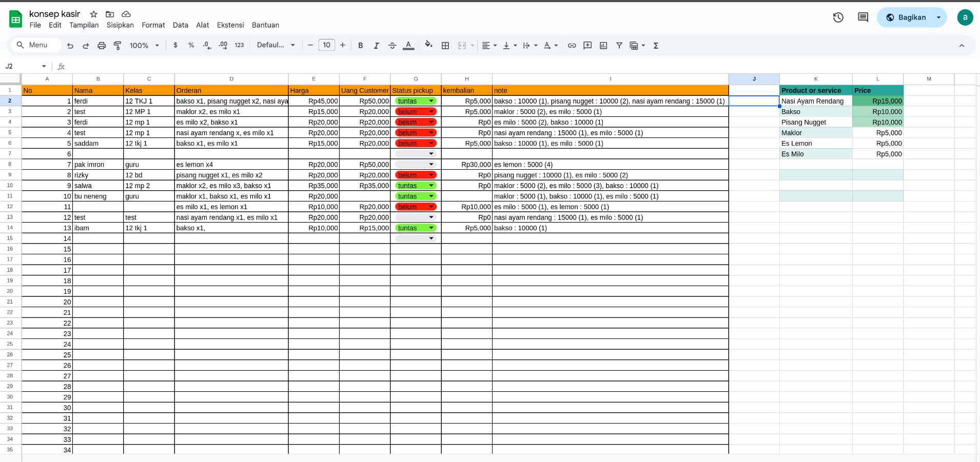Click the font size field
Viewport: 980px width, 462px height.
(x=327, y=45)
